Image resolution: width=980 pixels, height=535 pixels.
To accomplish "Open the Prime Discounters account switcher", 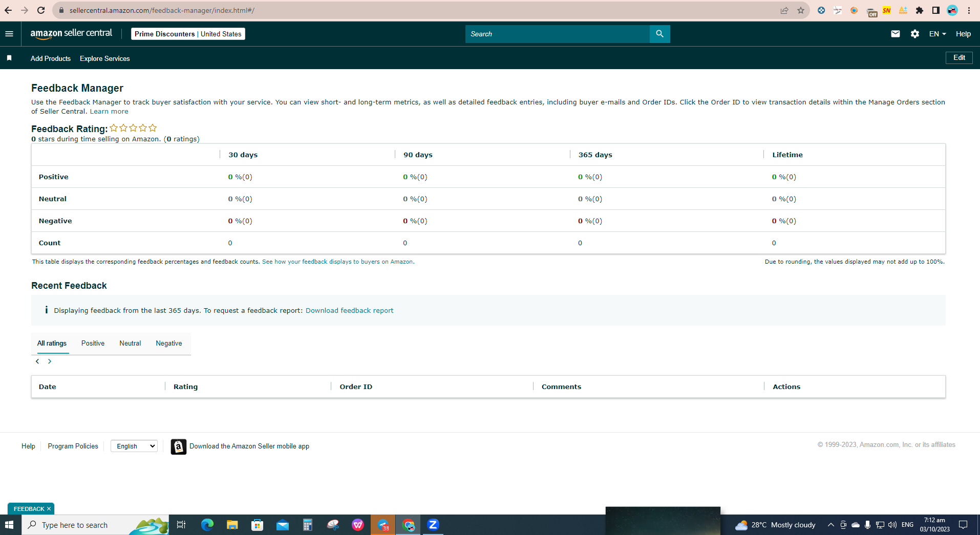I will pyautogui.click(x=188, y=34).
